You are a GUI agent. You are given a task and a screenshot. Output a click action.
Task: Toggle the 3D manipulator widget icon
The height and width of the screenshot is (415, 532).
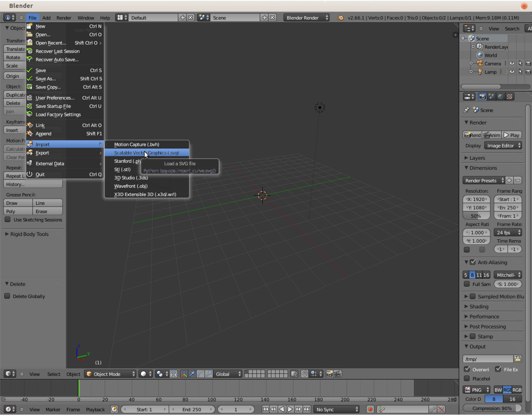(x=184, y=374)
